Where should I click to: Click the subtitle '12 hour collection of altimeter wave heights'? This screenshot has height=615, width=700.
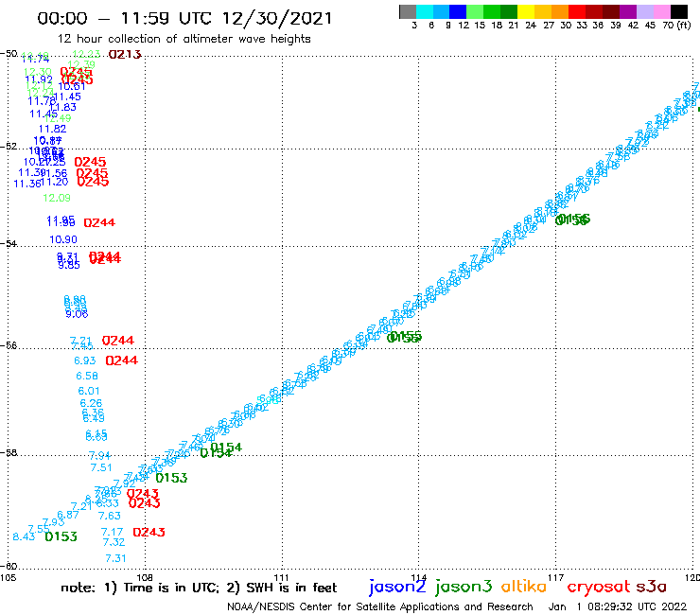tap(184, 39)
